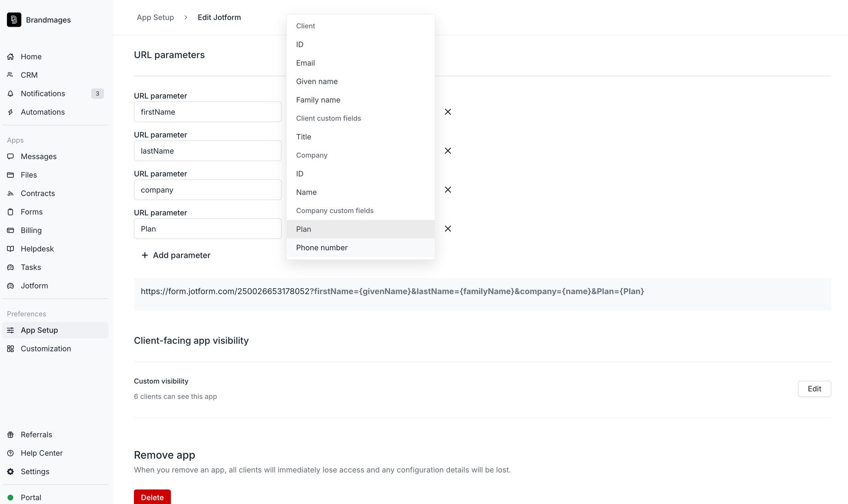This screenshot has height=504, width=848.
Task: Click the company URL parameter field
Action: click(207, 190)
